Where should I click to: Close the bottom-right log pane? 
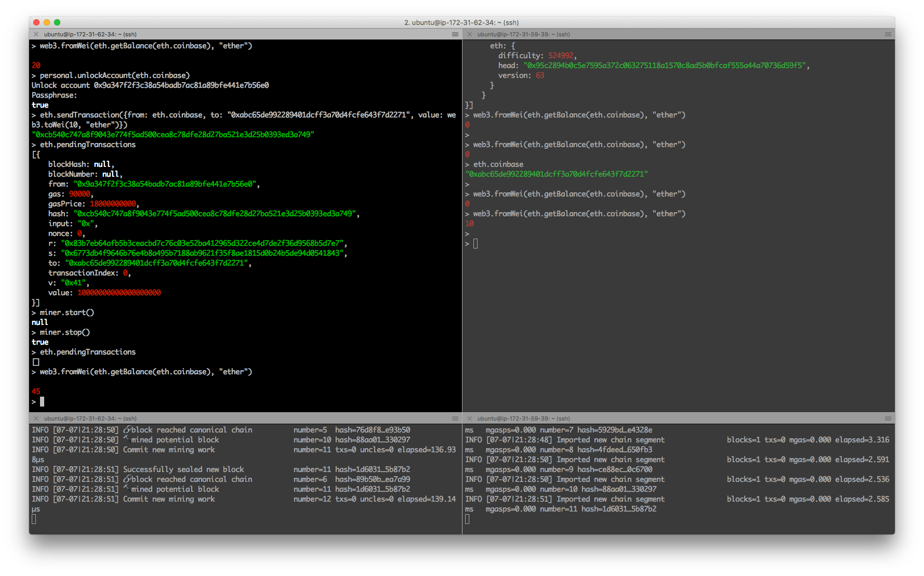[469, 418]
